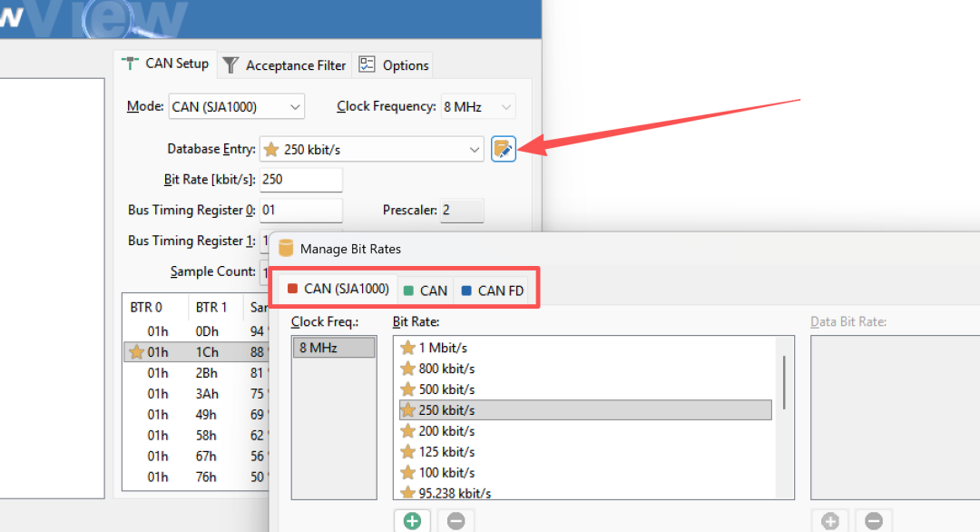Select 125 kbit/s bit rate
The width and height of the screenshot is (980, 532).
(x=585, y=451)
